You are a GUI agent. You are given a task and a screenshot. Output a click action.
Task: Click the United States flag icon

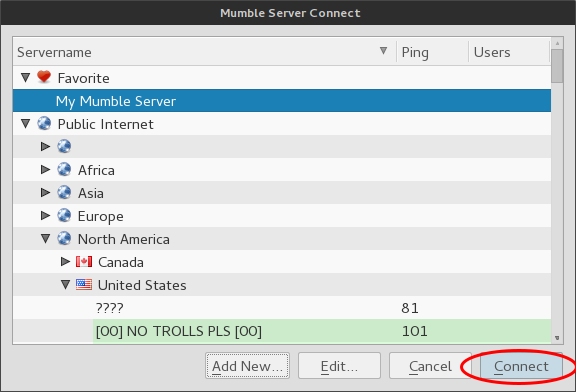[84, 285]
